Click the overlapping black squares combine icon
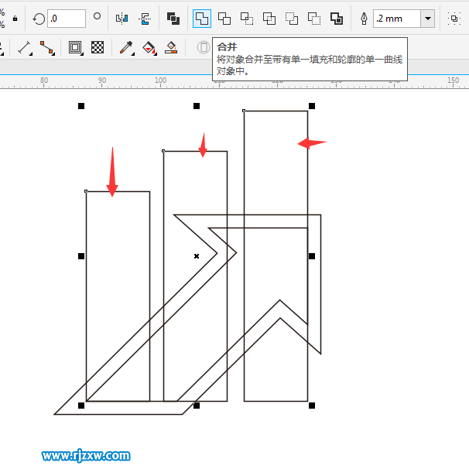469x476 pixels. (173, 18)
